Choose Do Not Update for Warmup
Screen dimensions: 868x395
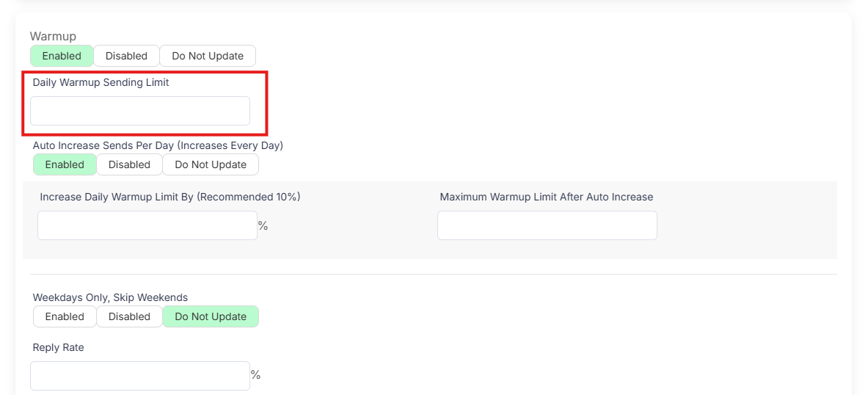208,56
